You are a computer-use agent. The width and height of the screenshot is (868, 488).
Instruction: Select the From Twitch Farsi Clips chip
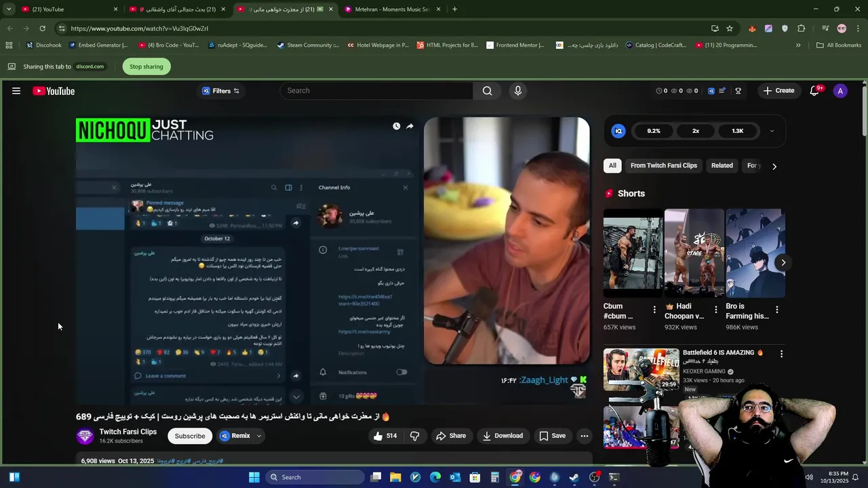point(663,165)
